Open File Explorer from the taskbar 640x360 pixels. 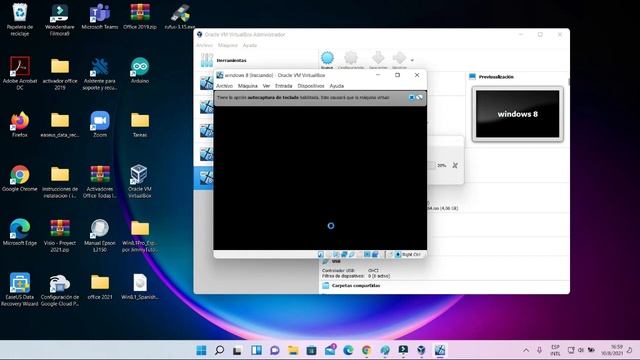(293, 350)
